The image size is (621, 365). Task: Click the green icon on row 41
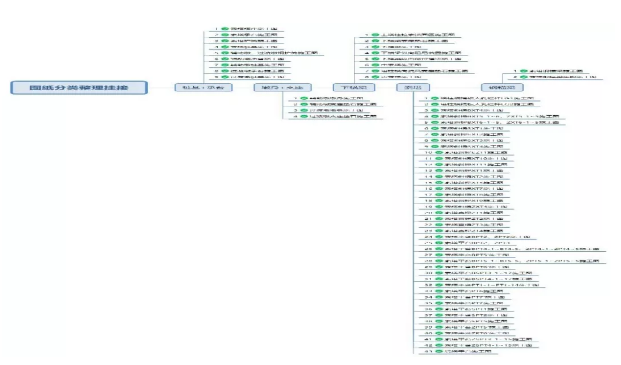tap(439, 339)
